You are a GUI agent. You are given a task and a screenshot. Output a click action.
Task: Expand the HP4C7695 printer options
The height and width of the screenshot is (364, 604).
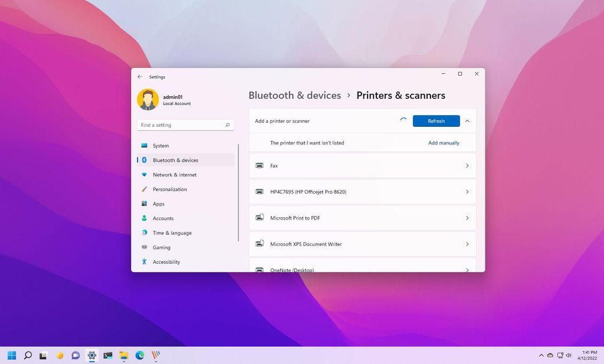(x=468, y=192)
